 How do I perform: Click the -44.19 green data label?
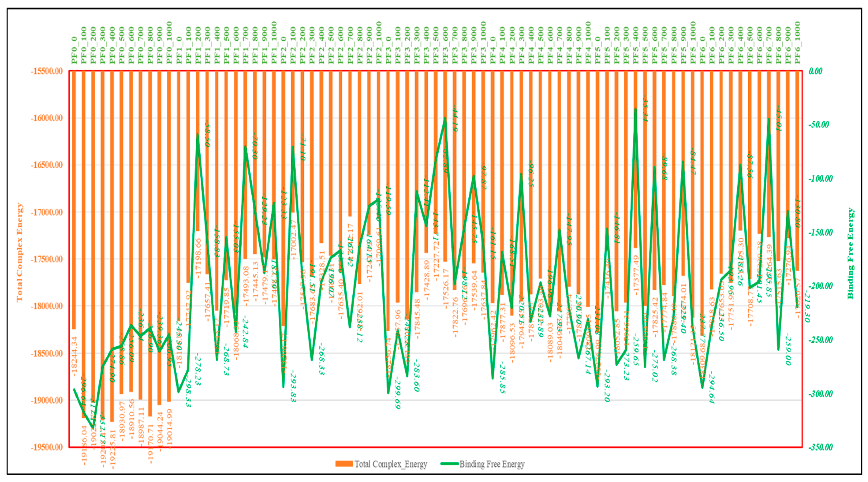point(455,119)
